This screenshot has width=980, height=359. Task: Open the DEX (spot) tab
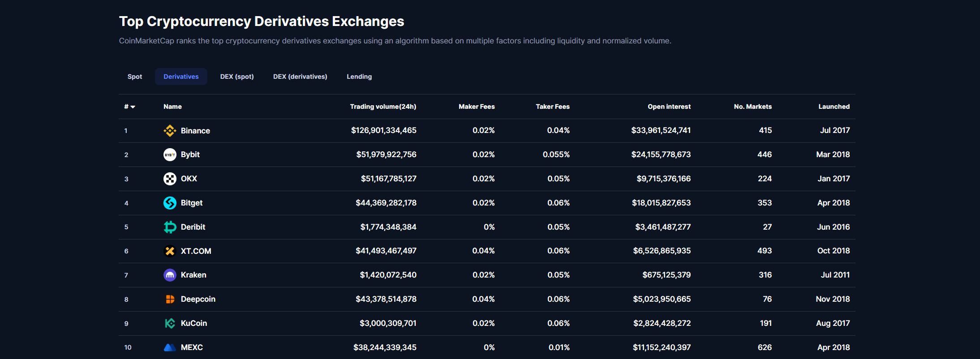237,77
